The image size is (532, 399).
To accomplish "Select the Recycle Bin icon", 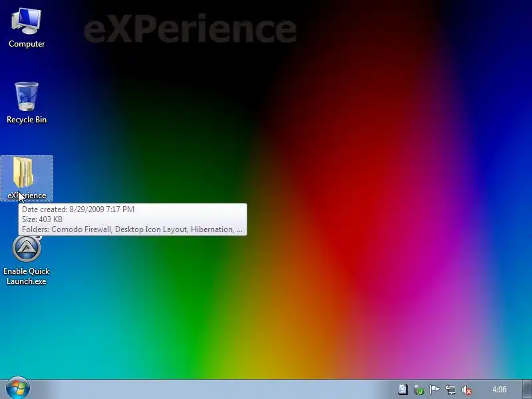I will pyautogui.click(x=27, y=103).
